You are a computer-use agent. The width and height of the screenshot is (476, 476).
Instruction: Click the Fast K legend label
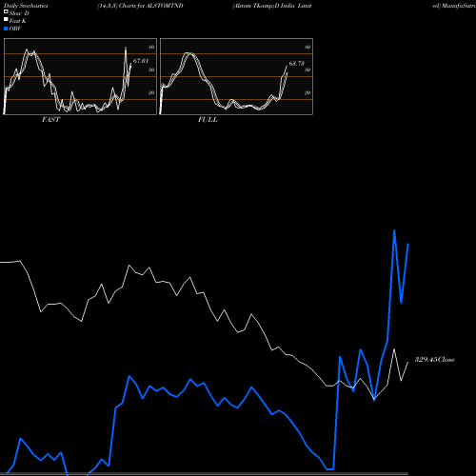pyautogui.click(x=18, y=21)
